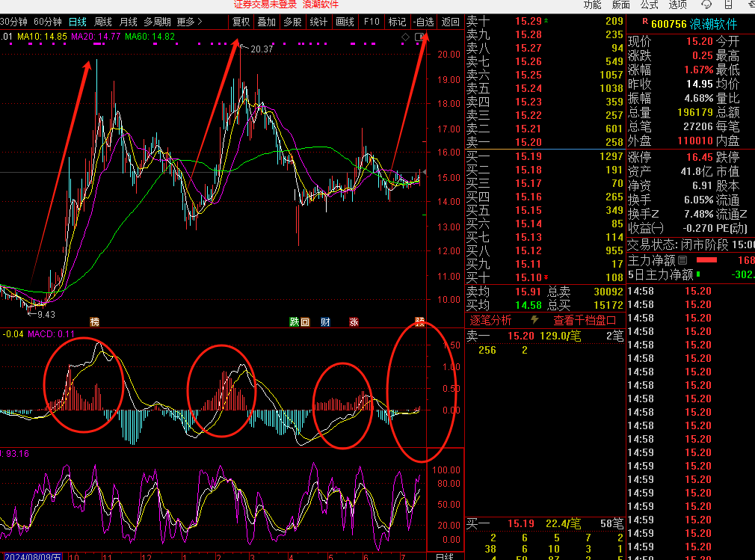The width and height of the screenshot is (755, 560).
Task: Click the 卖均 15.91 value
Action: point(528,292)
